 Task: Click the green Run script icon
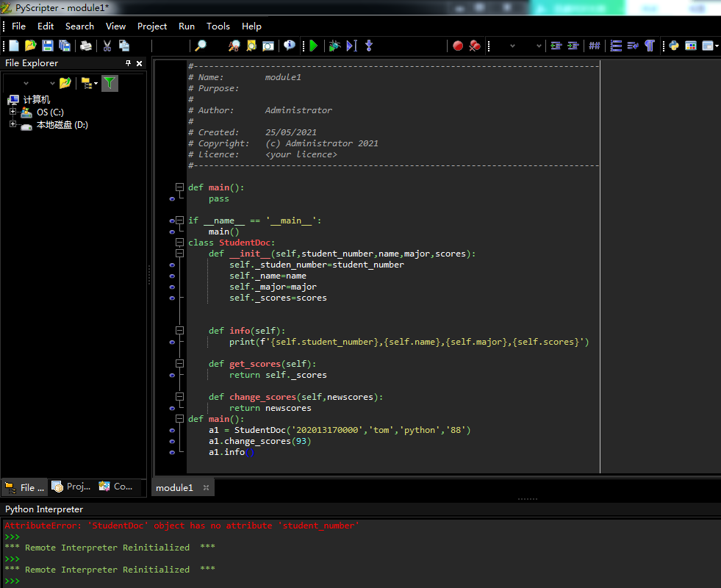(x=313, y=46)
